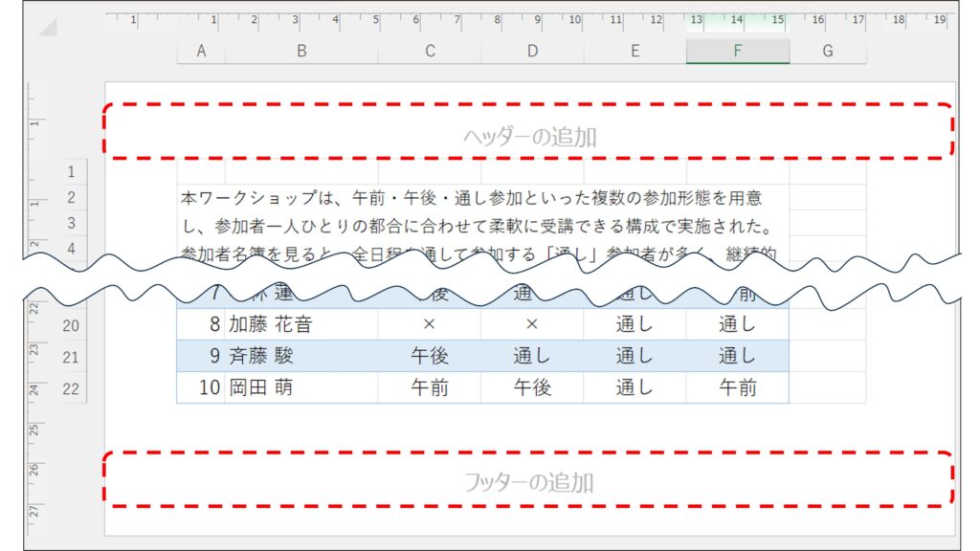This screenshot has width=980, height=551.
Task: Click the row 21 header
Action: pyautogui.click(x=71, y=357)
